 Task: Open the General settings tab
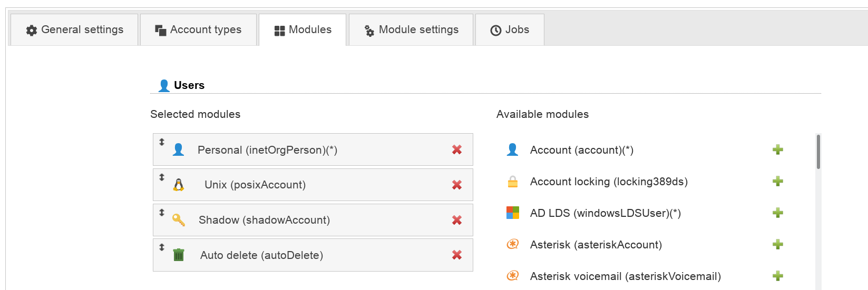tap(74, 30)
